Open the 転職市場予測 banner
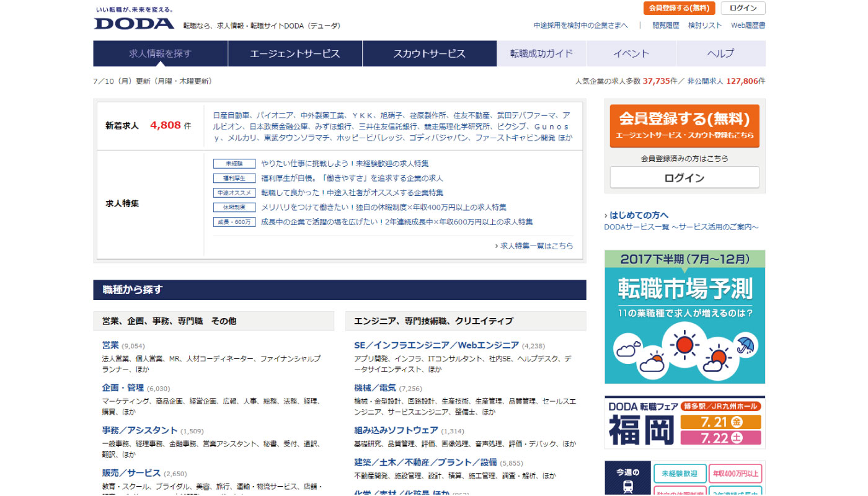 [684, 316]
